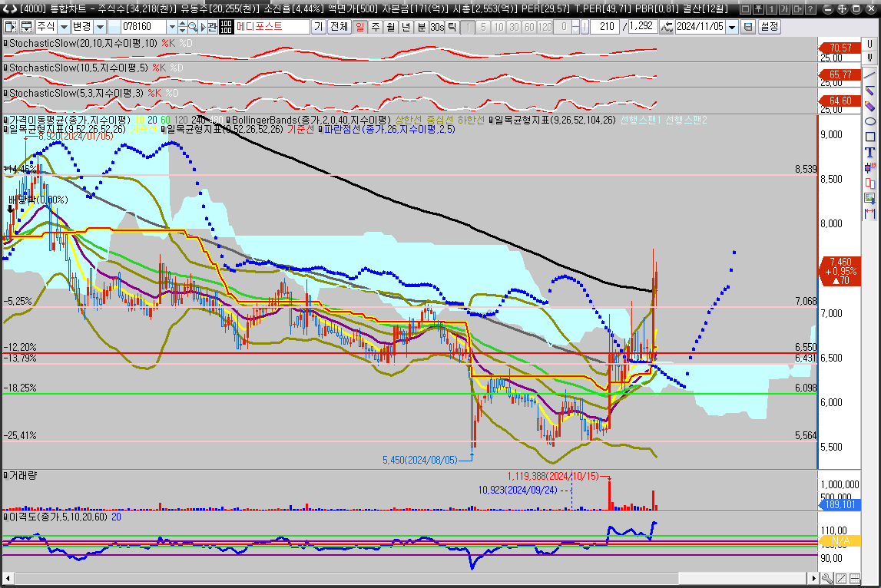Open stock search magnifier icon

(193, 26)
